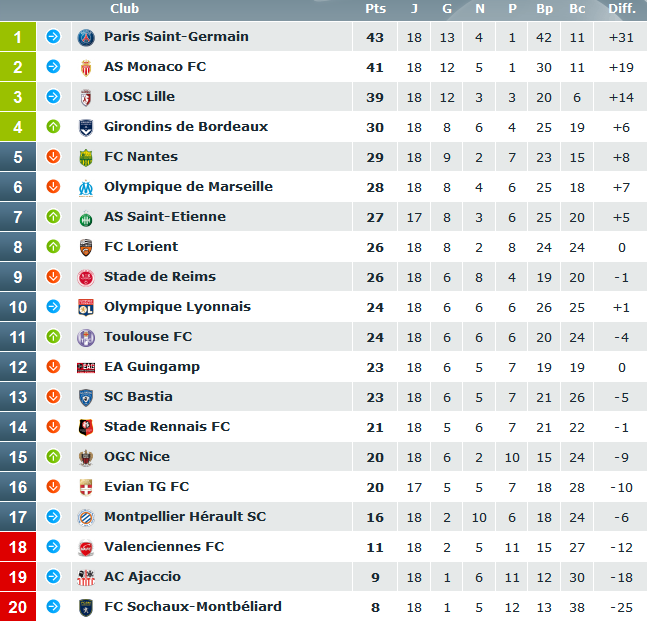Open the FC Sochaux-Montbéliard club page

(x=193, y=606)
